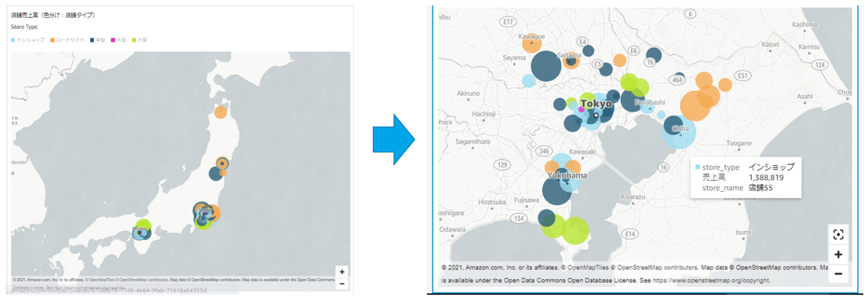This screenshot has width=868, height=301.
Task: Zoom in on the right map
Action: [838, 255]
